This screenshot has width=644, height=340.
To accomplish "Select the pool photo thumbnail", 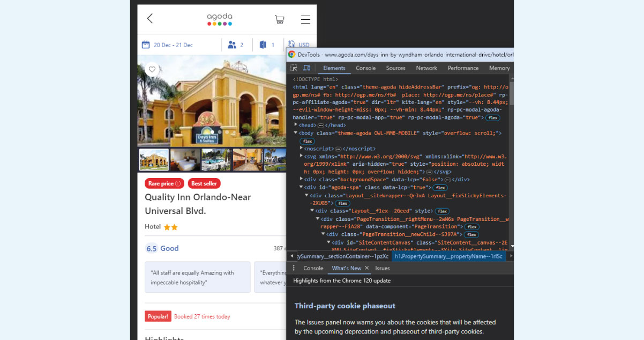I will [216, 159].
